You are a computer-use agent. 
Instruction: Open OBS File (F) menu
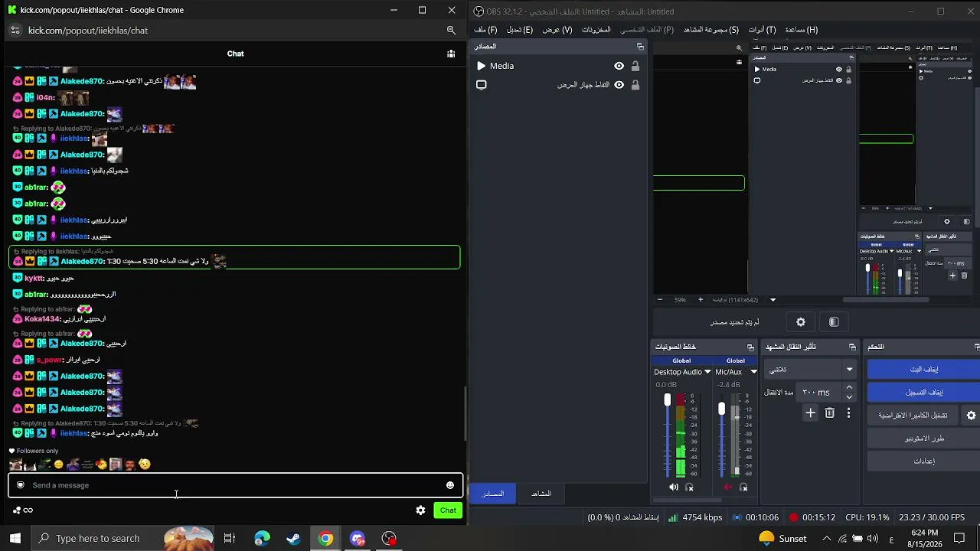(485, 30)
